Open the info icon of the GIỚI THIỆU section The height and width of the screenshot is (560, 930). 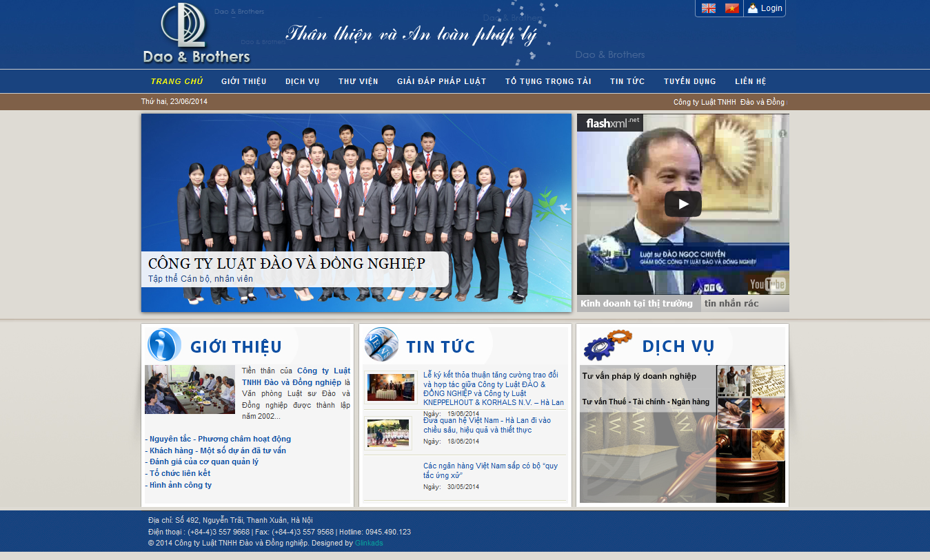[x=163, y=344]
